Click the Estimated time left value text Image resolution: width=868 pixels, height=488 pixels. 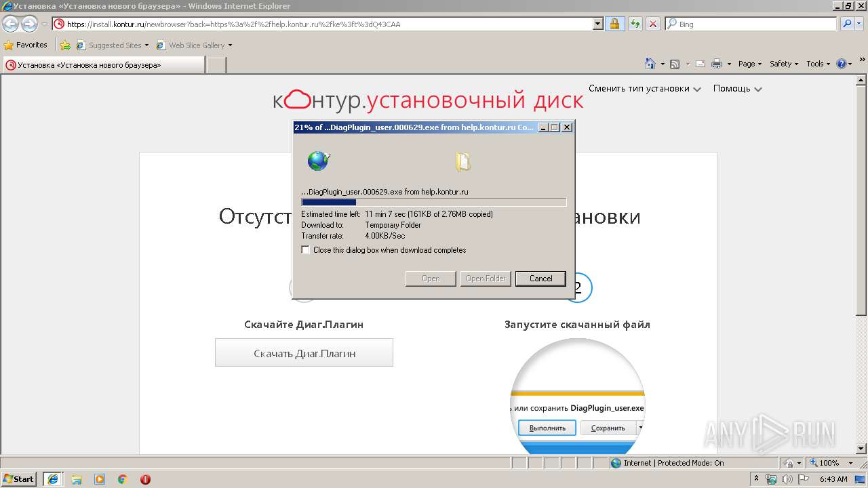[x=429, y=214]
